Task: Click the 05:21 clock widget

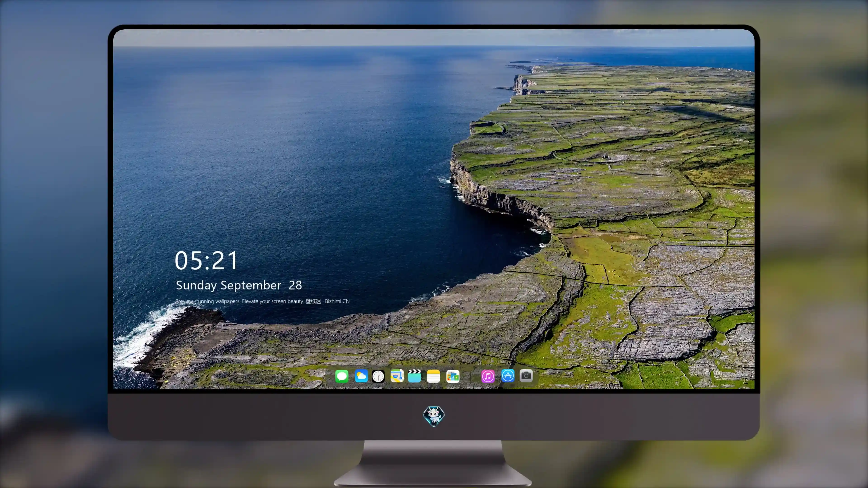Action: click(206, 261)
